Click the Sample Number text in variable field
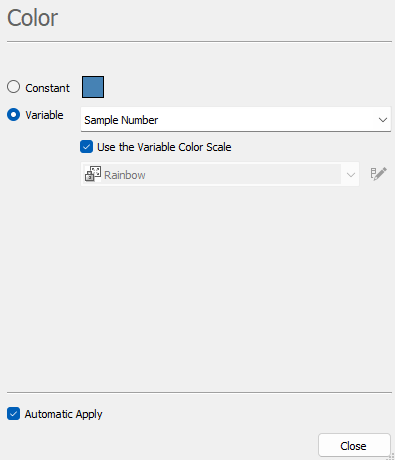This screenshot has height=460, width=395. 121,120
